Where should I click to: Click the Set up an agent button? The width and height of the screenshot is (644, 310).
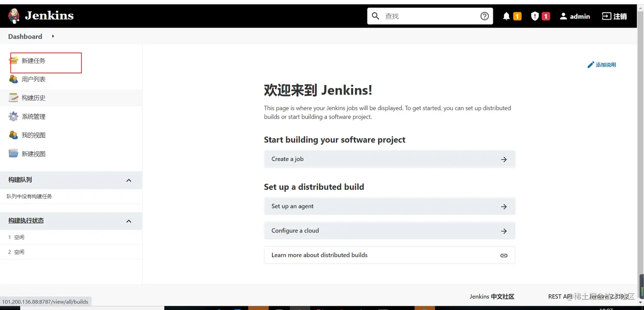click(x=390, y=206)
